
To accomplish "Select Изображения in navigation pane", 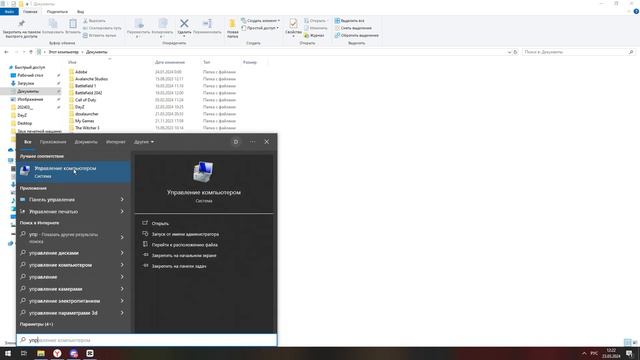I will pos(30,99).
